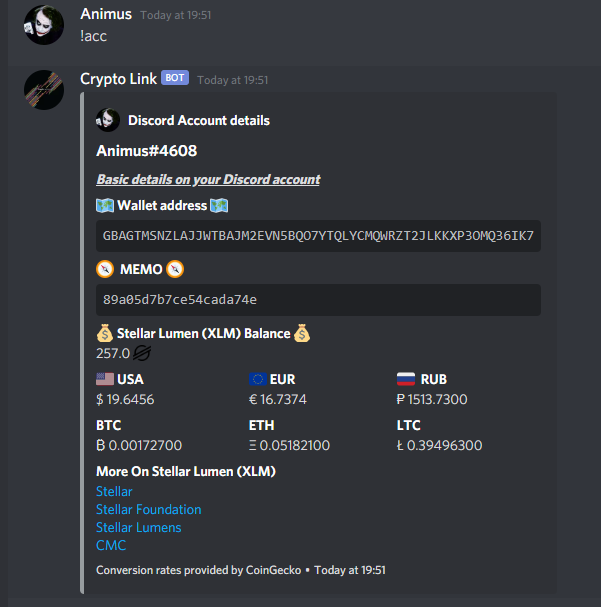Open the CMC link

point(111,545)
